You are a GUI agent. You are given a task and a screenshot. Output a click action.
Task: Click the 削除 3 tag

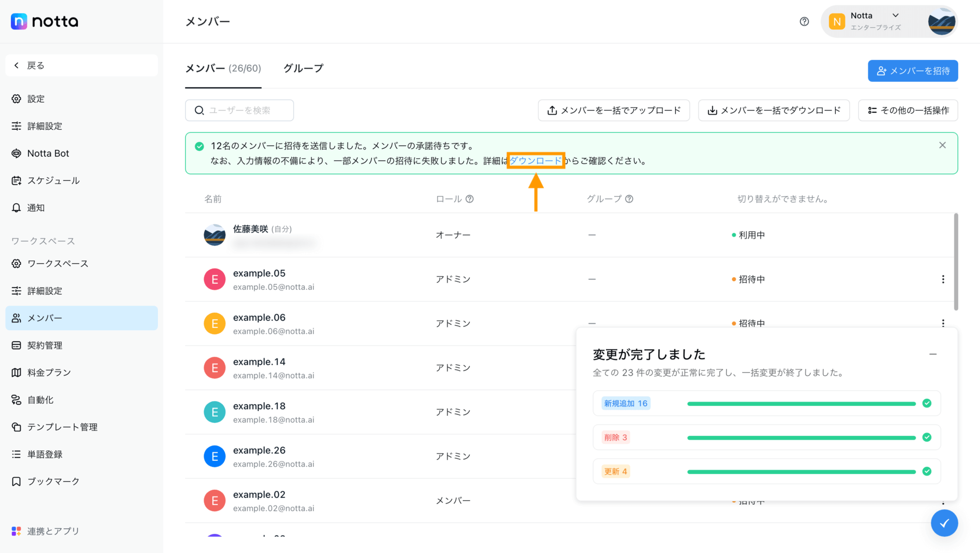(616, 437)
